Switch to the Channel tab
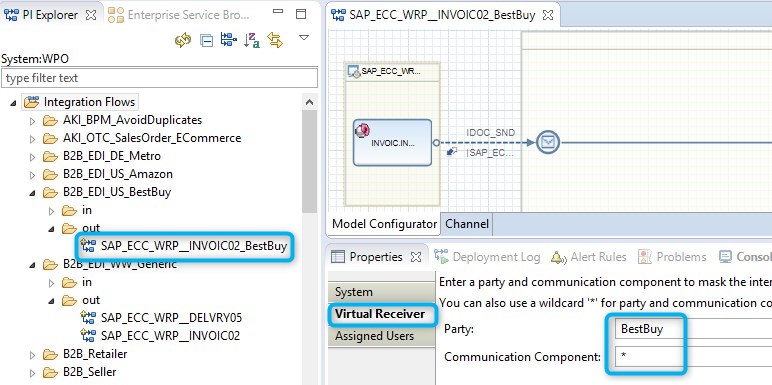Screen dimensions: 772x385 (x=467, y=224)
